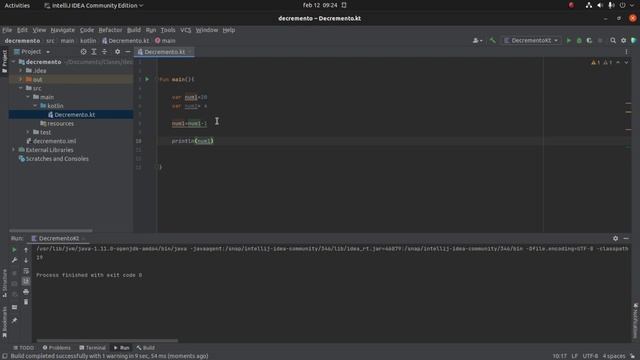Run main from the editor gutter arrow

click(x=147, y=79)
